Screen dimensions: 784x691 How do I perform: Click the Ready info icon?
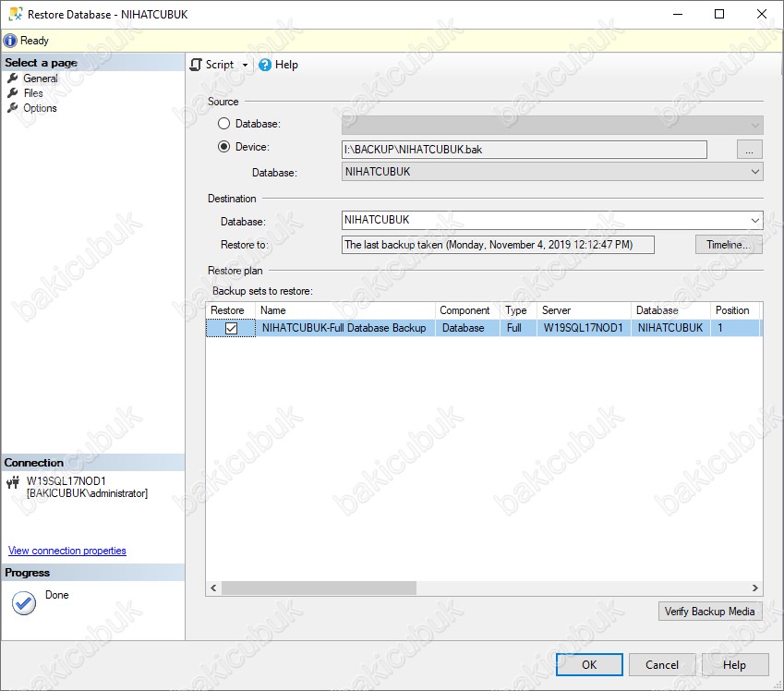[10, 41]
